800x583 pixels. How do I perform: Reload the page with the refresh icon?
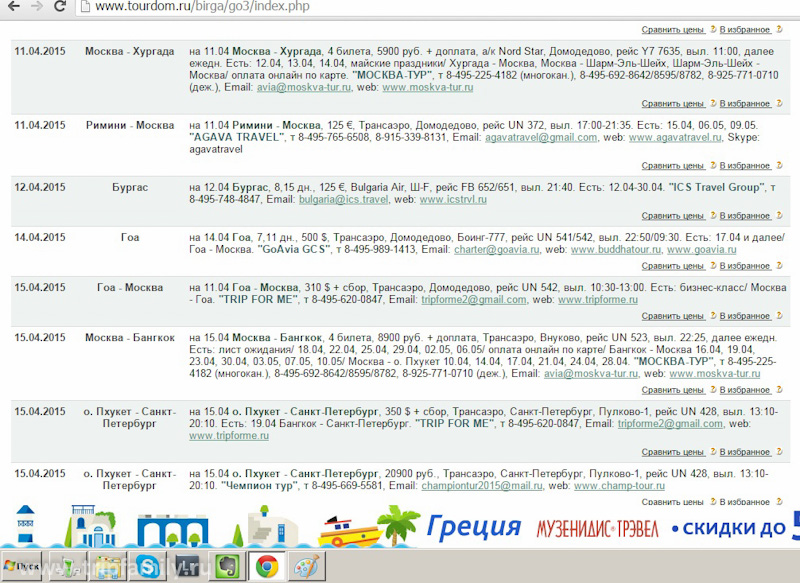click(x=60, y=8)
